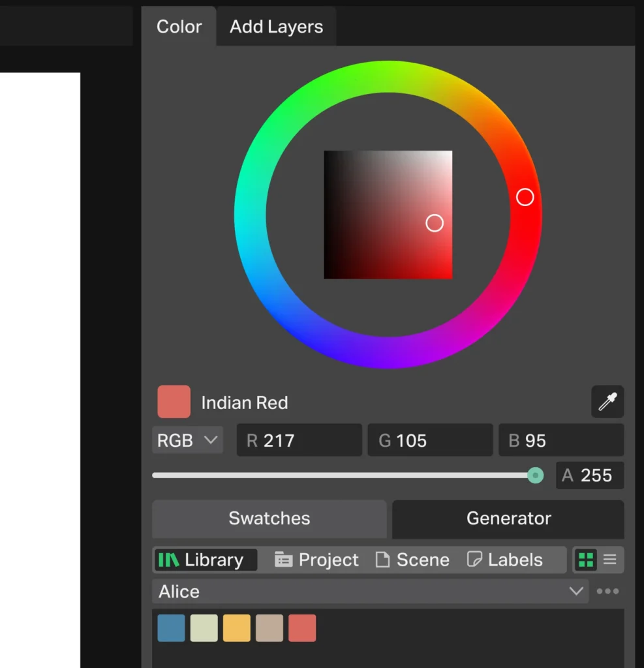Switch swatches to grid view

586,560
